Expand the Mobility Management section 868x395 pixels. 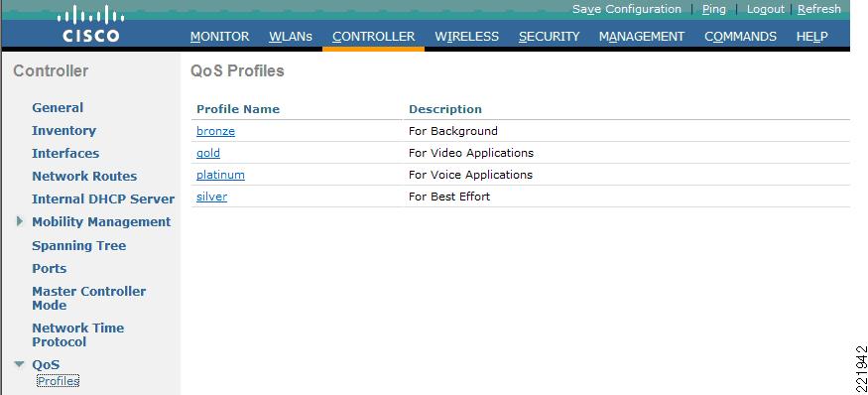20,221
